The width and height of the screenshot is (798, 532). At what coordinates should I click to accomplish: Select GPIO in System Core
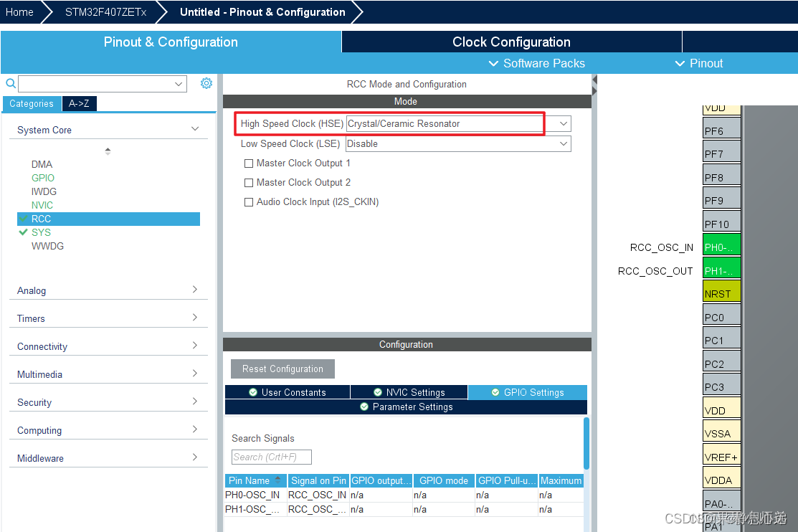point(43,178)
